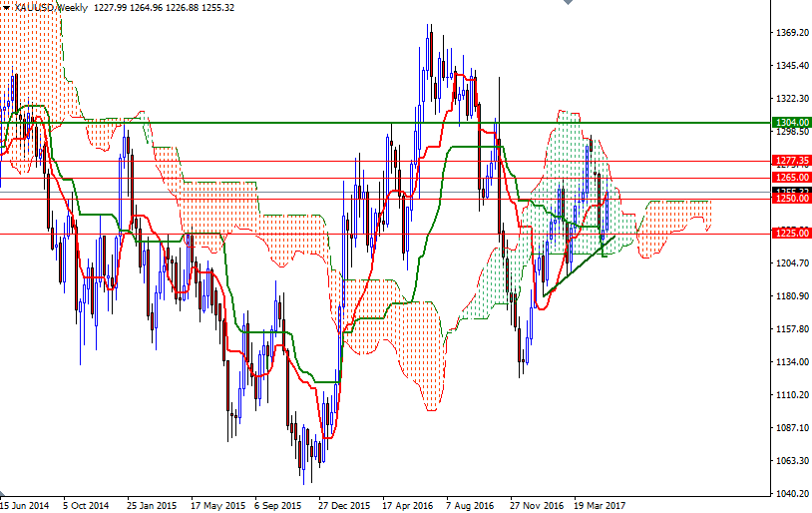Click the 17 Apr 2016 date label
Image resolution: width=812 pixels, height=513 pixels.
(x=408, y=505)
